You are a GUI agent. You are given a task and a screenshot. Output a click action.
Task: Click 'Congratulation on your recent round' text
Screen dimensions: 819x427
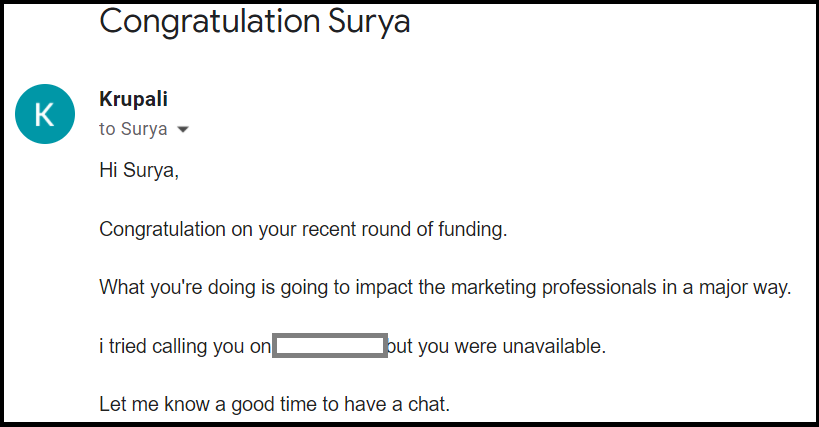[x=255, y=229]
